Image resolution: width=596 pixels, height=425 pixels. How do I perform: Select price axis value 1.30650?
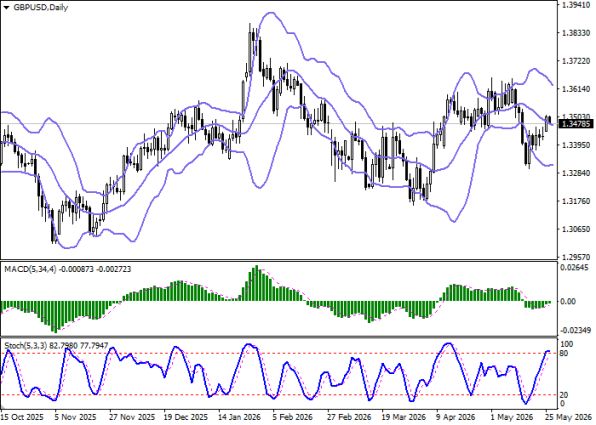coord(576,229)
